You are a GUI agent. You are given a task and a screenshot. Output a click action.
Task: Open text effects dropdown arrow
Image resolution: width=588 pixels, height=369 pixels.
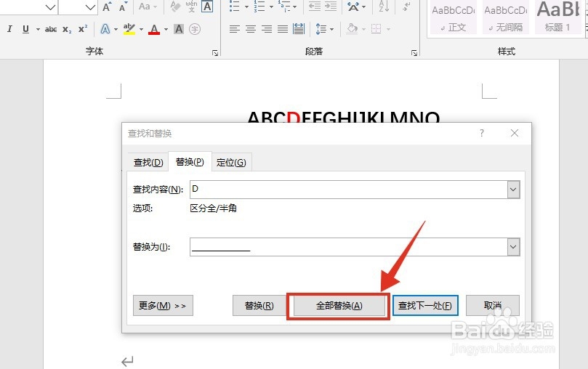click(116, 29)
